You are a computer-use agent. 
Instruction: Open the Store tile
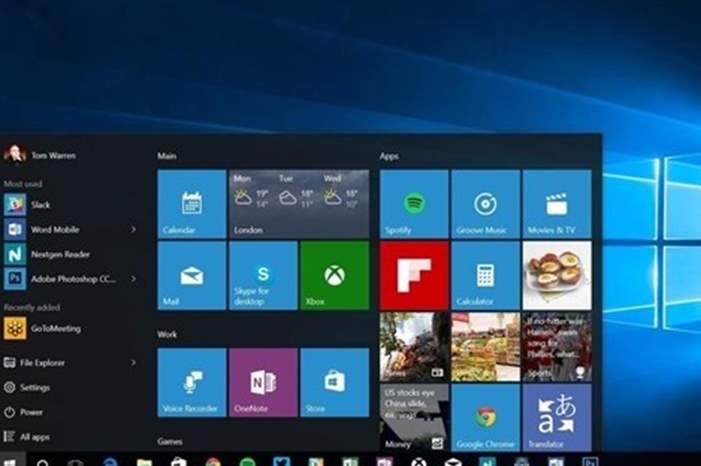pos(334,382)
